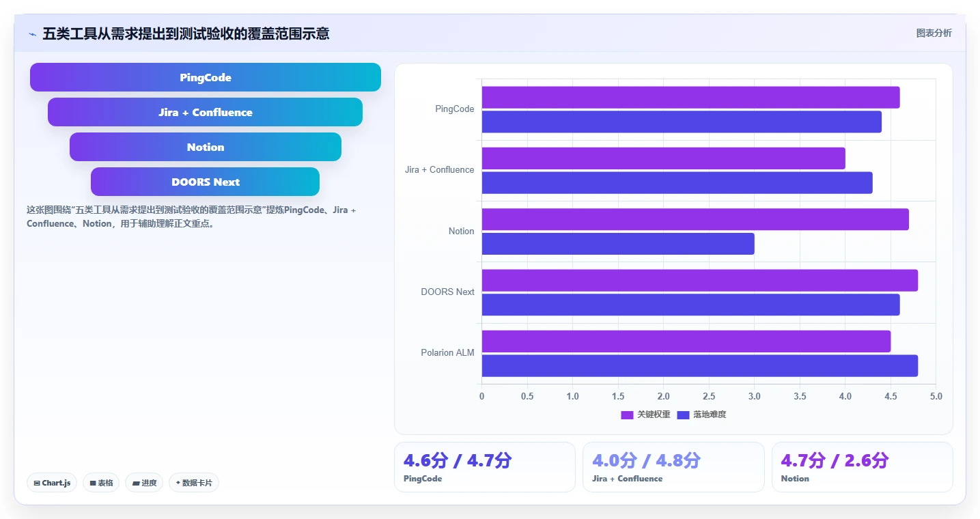The image size is (980, 519).
Task: Click the DOORS Next chart axis label
Action: [x=447, y=292]
